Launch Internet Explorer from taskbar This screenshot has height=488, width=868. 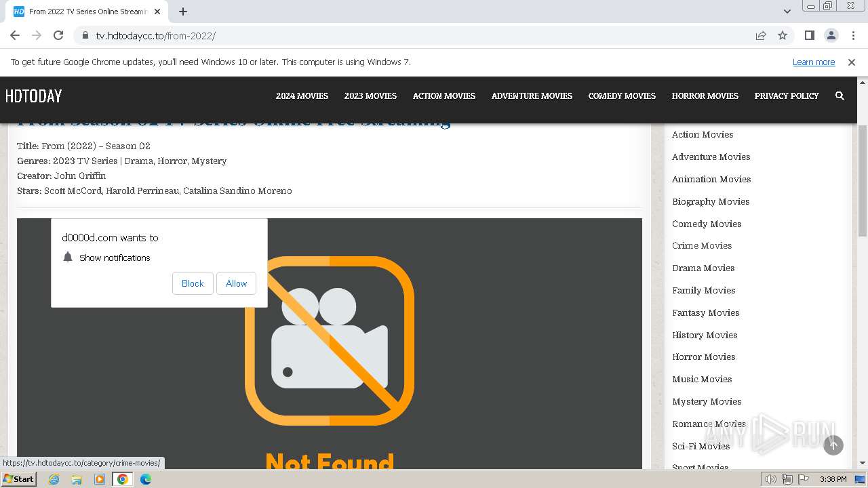pos(54,479)
